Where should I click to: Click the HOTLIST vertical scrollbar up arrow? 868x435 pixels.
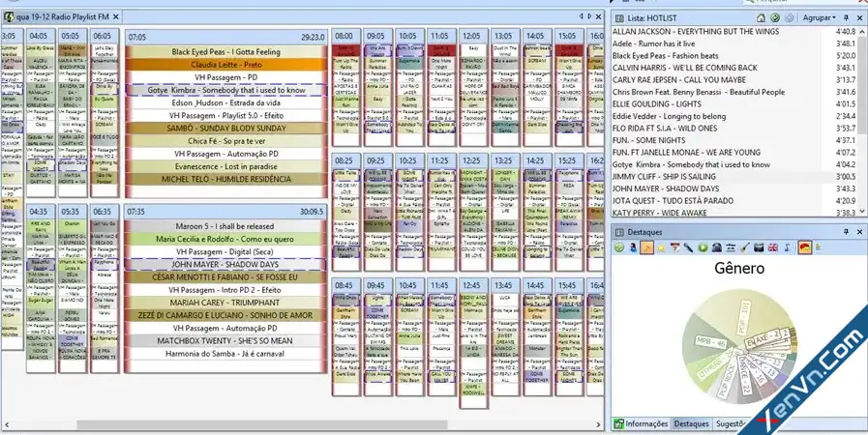(x=862, y=30)
